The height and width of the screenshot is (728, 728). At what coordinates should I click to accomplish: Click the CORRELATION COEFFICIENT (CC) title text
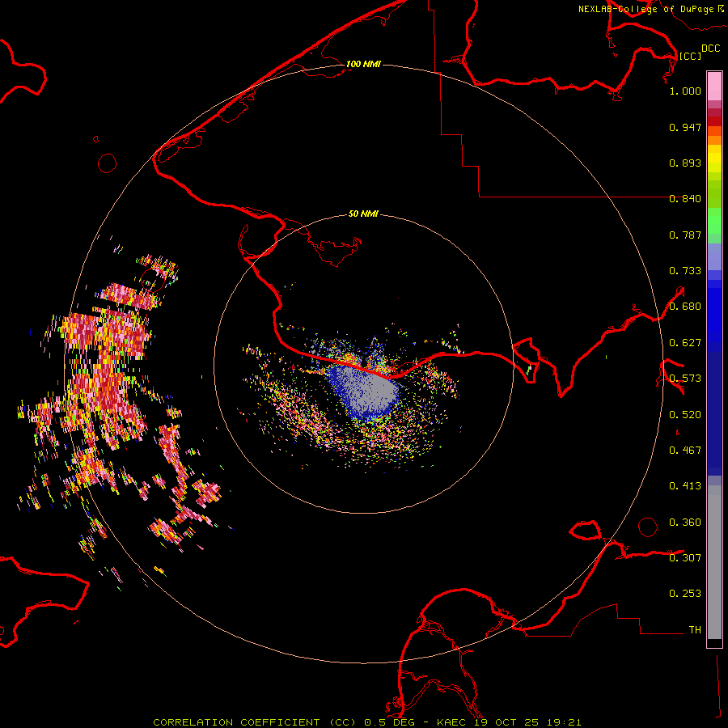(x=255, y=722)
